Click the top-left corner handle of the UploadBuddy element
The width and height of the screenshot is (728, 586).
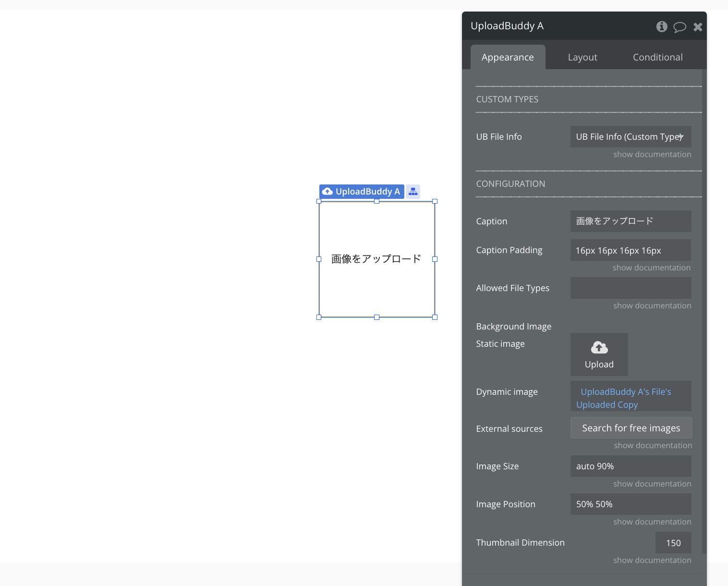319,201
